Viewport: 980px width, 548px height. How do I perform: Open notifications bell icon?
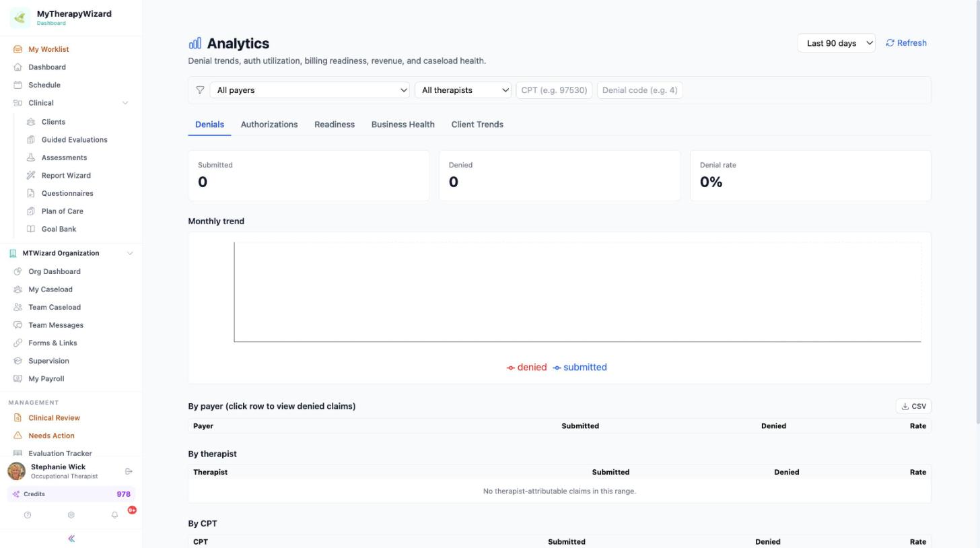point(114,515)
